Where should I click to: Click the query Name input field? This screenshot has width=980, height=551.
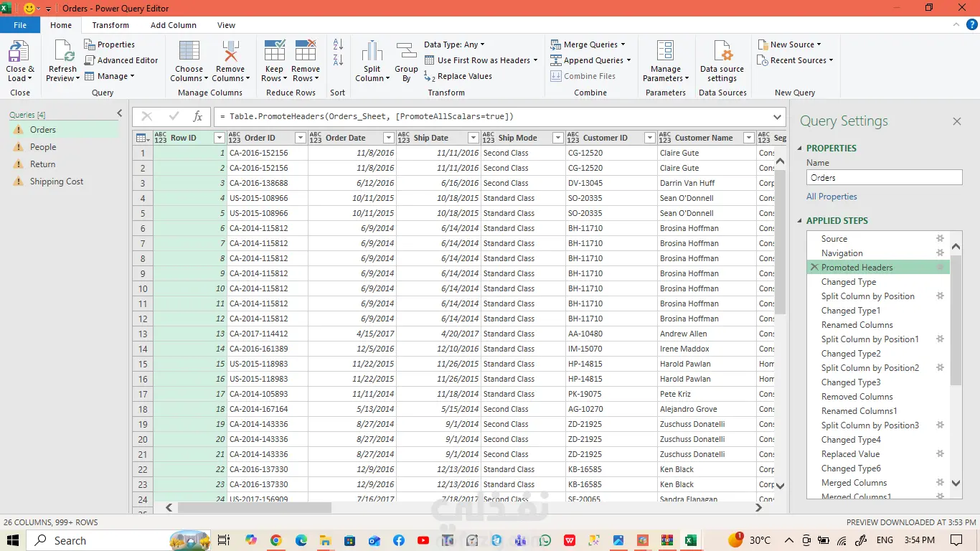click(884, 178)
